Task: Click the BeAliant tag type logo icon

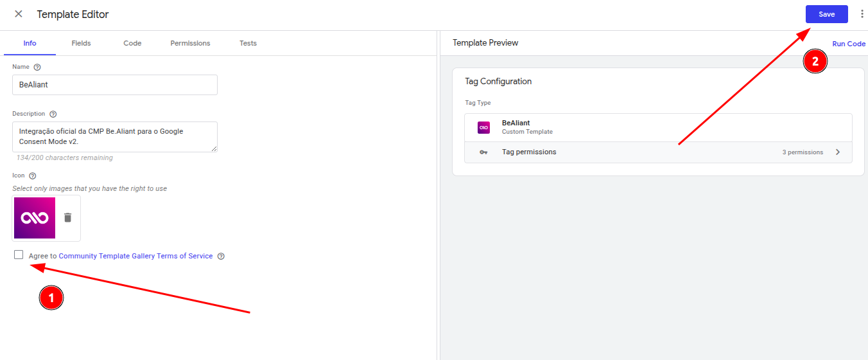Action: [484, 127]
